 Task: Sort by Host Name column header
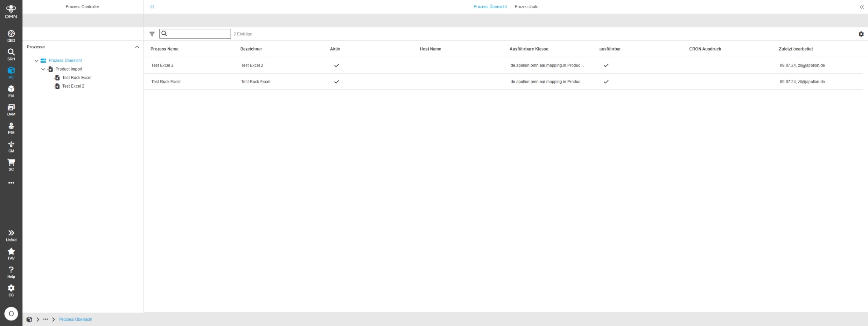coord(430,49)
